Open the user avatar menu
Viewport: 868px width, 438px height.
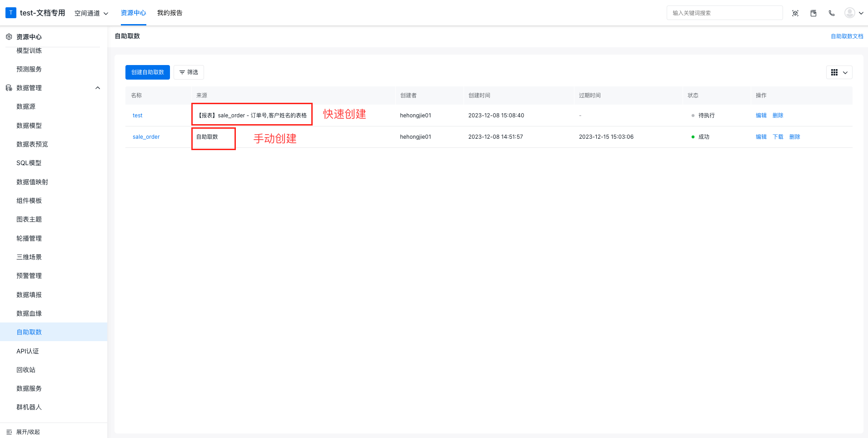pos(850,13)
